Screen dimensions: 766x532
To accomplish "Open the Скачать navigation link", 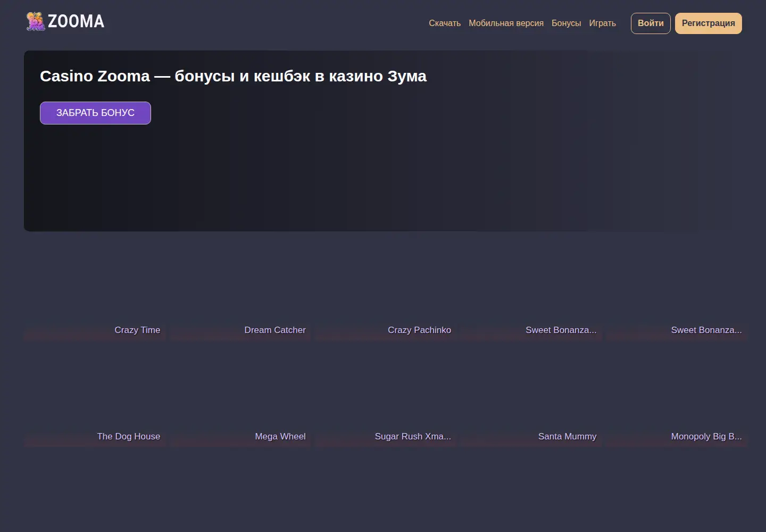I will [445, 23].
